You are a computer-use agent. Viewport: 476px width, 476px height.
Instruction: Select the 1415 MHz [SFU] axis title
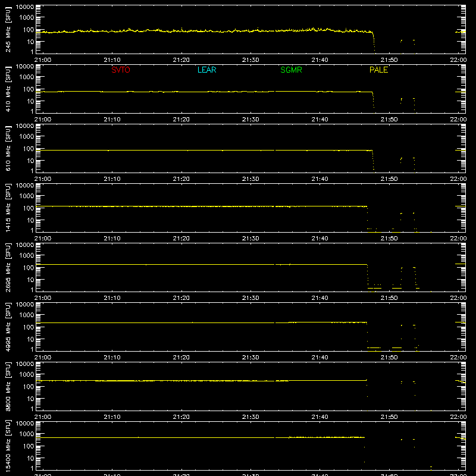click(x=8, y=208)
